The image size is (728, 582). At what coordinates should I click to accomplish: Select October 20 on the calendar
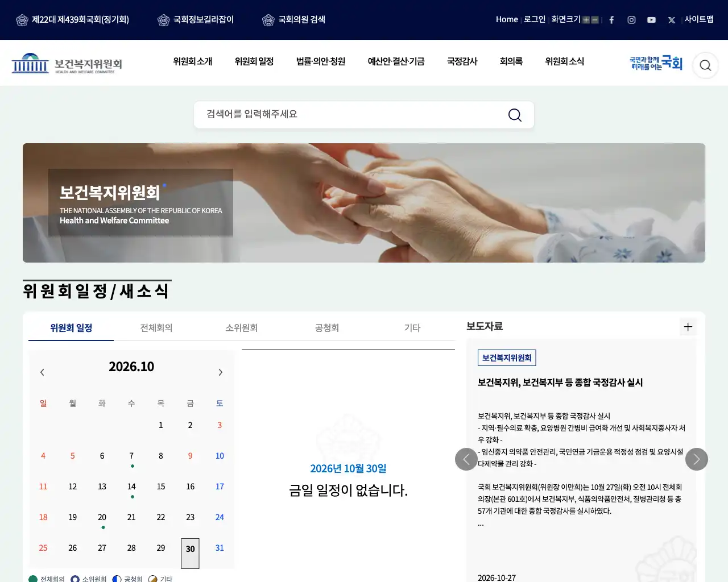point(102,518)
